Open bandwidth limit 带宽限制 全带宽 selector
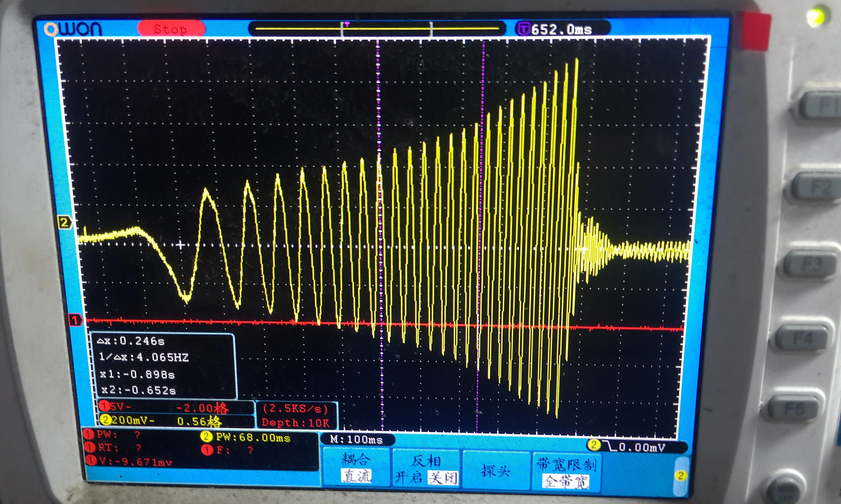The width and height of the screenshot is (841, 504). (566, 472)
